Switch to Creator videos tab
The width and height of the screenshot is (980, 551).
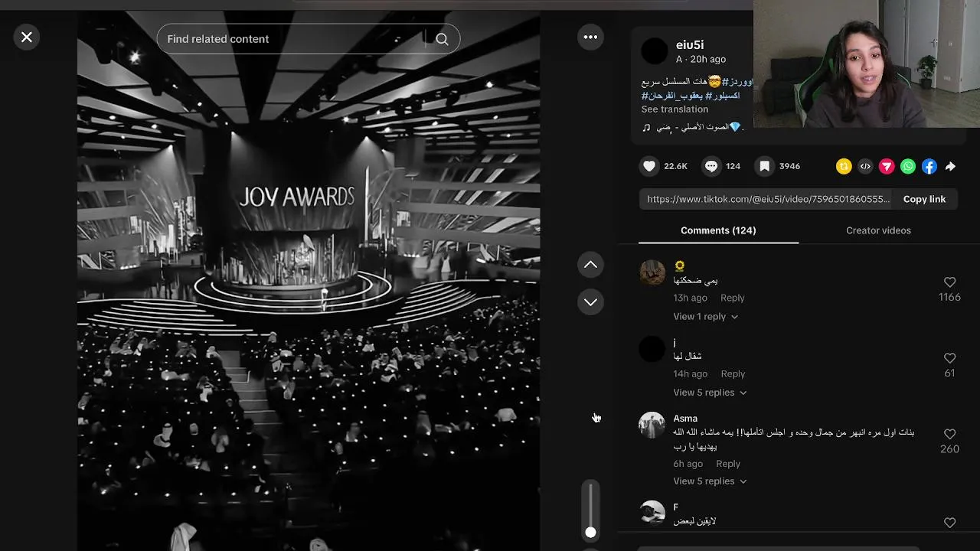tap(878, 230)
